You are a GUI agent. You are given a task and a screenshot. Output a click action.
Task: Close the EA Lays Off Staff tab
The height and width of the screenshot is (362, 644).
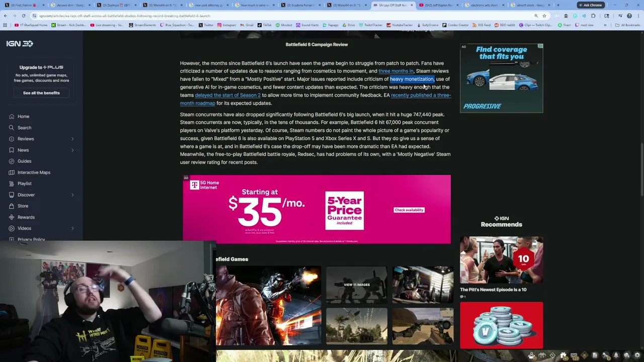pos(412,5)
